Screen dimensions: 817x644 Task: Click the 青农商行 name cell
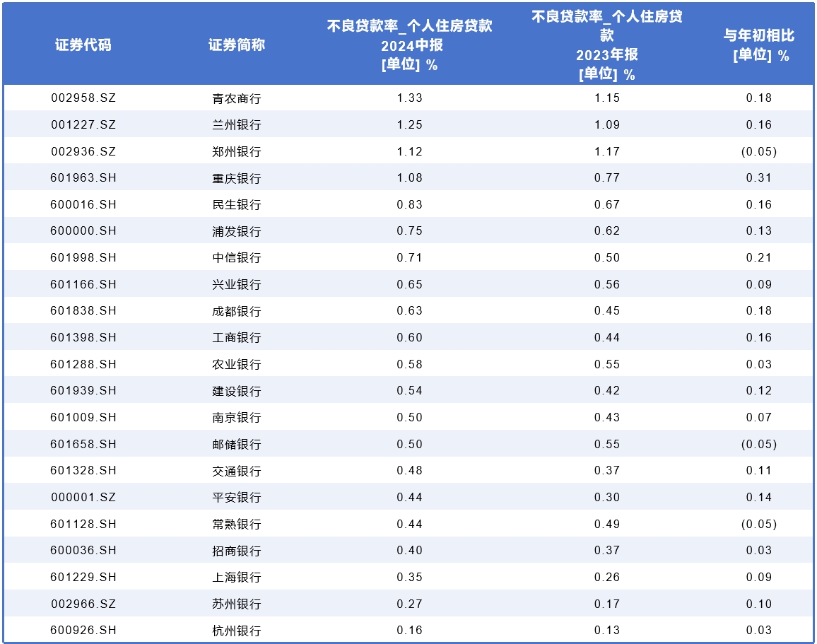pyautogui.click(x=237, y=98)
